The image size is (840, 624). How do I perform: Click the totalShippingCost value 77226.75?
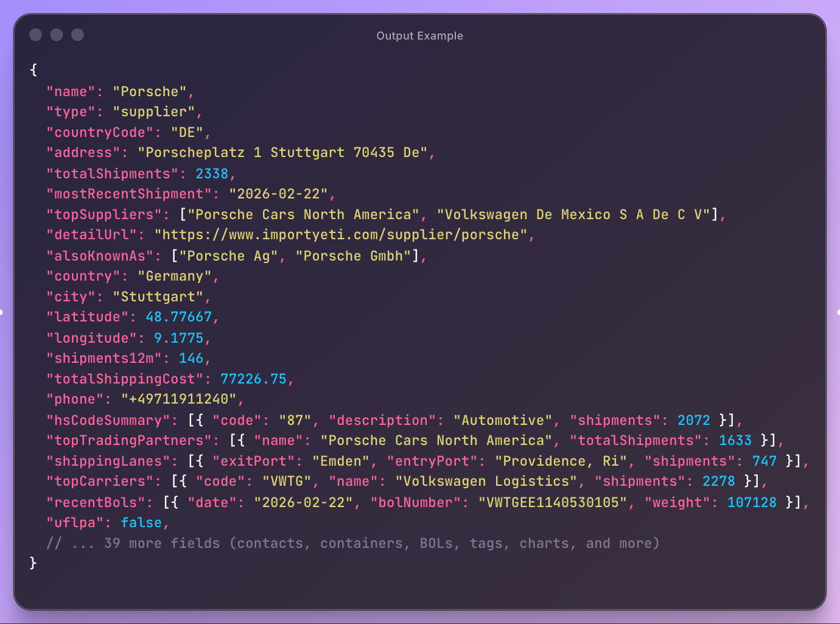click(253, 379)
